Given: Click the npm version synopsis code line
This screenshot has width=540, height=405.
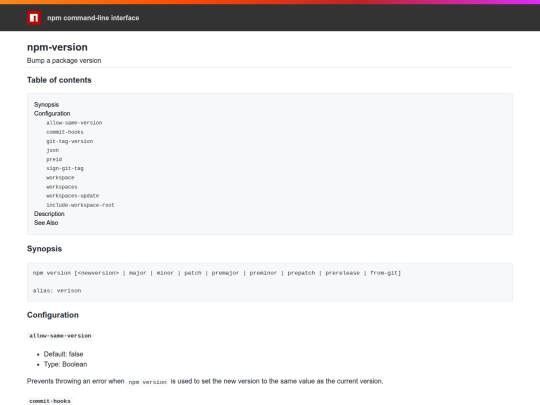Looking at the screenshot, I should coord(217,273).
